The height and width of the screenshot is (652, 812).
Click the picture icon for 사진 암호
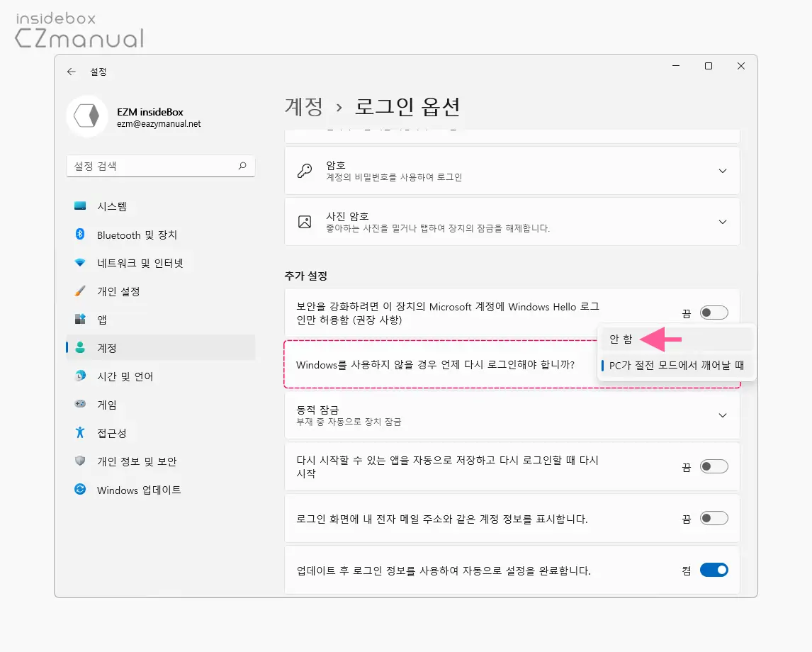coord(305,222)
